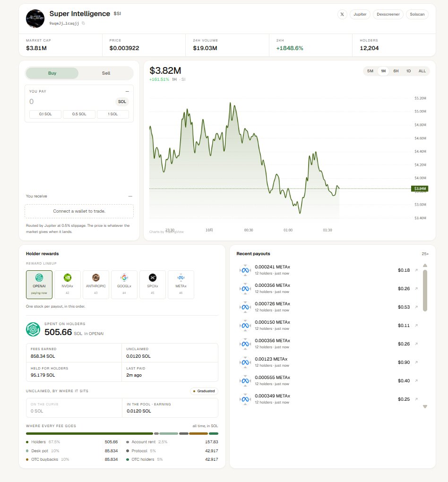Set chart range to 5M
The height and width of the screenshot is (482, 448).
coord(370,71)
